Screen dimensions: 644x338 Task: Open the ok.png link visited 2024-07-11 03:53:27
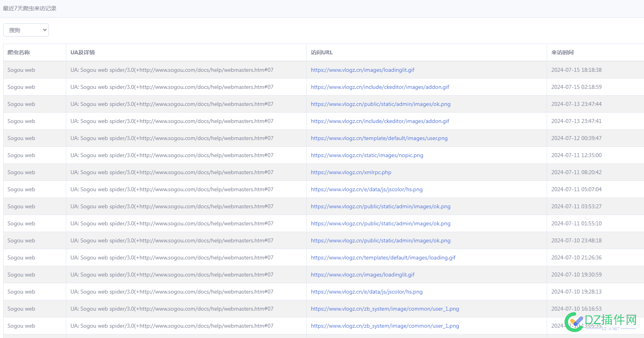point(381,206)
